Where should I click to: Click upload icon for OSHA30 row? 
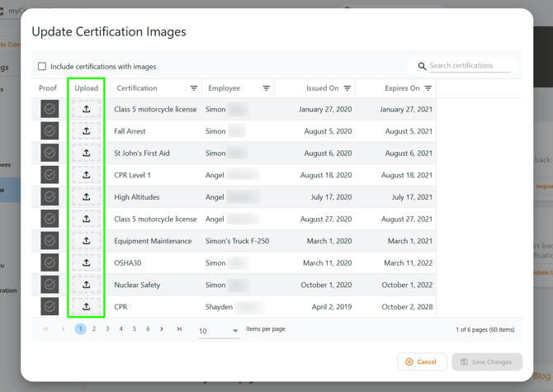coord(86,262)
